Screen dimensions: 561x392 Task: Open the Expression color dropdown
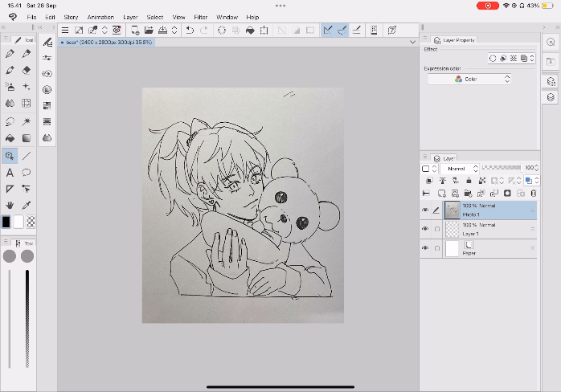pos(469,79)
